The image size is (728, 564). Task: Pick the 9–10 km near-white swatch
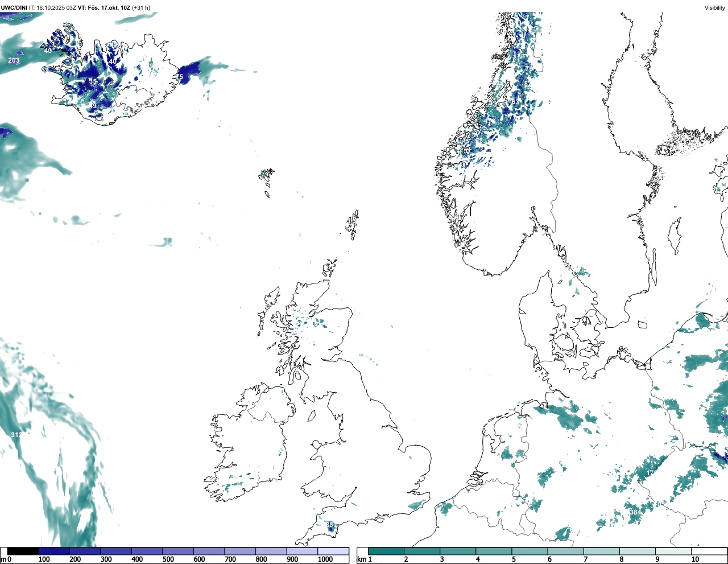673,551
